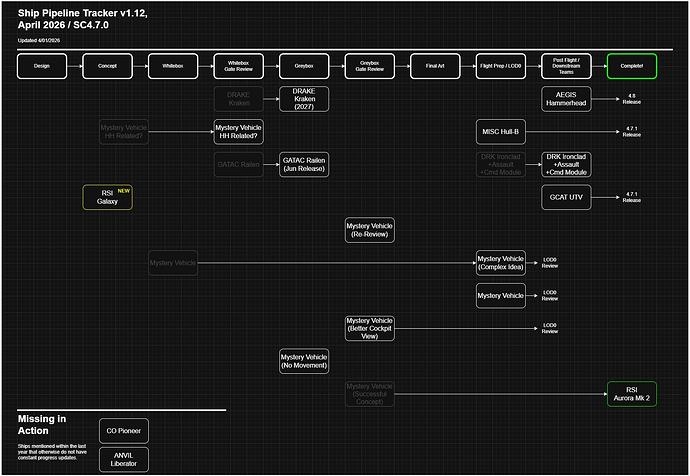Click LOD0 Review label beside Complex Idea
The width and height of the screenshot is (690, 476).
(x=550, y=263)
